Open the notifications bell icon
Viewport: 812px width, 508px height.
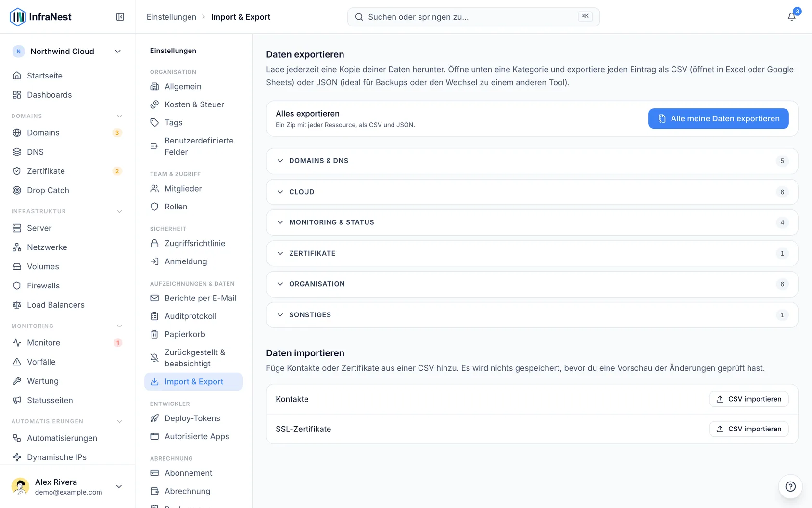click(x=791, y=17)
